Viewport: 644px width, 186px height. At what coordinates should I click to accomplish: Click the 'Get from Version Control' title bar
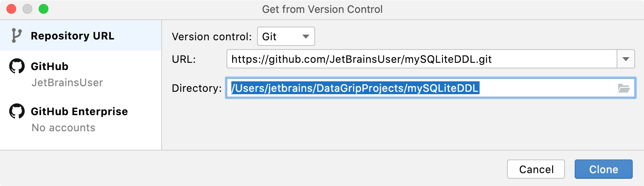pos(322,9)
